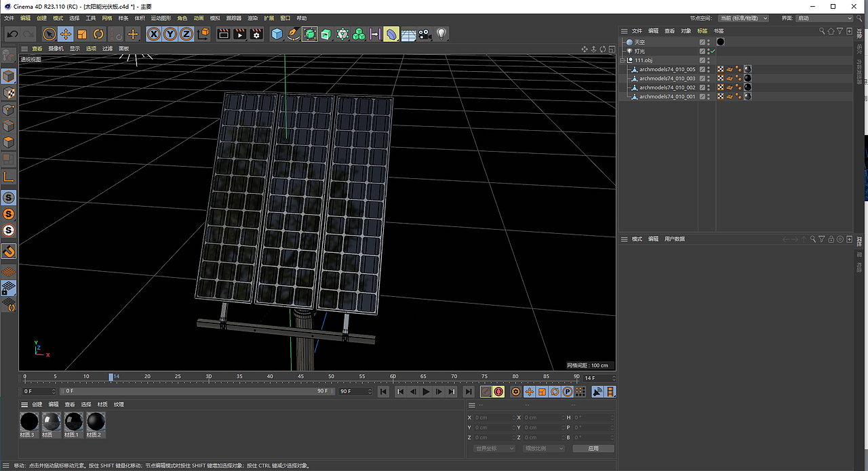The width and height of the screenshot is (868, 471).
Task: Open the 世界坐标 coordinate dropdown
Action: [494, 449]
